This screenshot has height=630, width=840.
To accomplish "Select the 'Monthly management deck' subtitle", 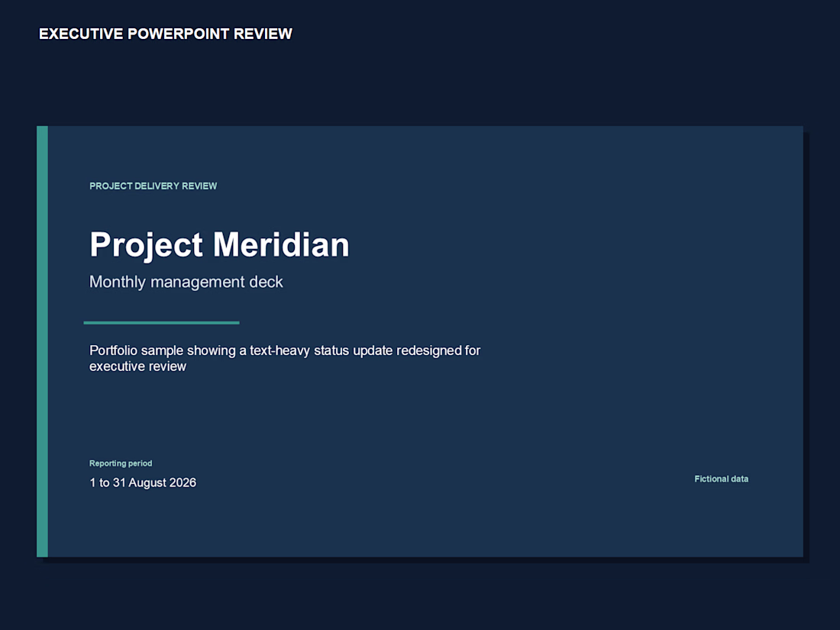I will (186, 283).
